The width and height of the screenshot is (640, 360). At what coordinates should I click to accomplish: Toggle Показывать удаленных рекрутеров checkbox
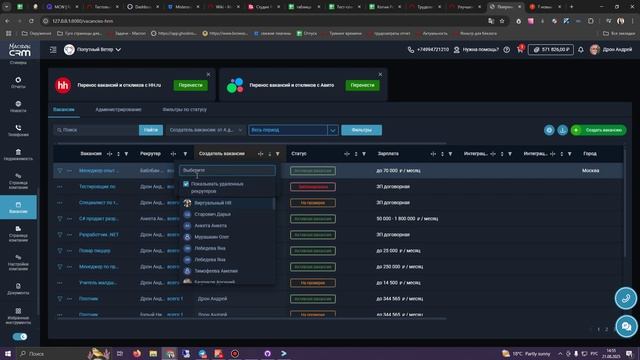pyautogui.click(x=186, y=184)
